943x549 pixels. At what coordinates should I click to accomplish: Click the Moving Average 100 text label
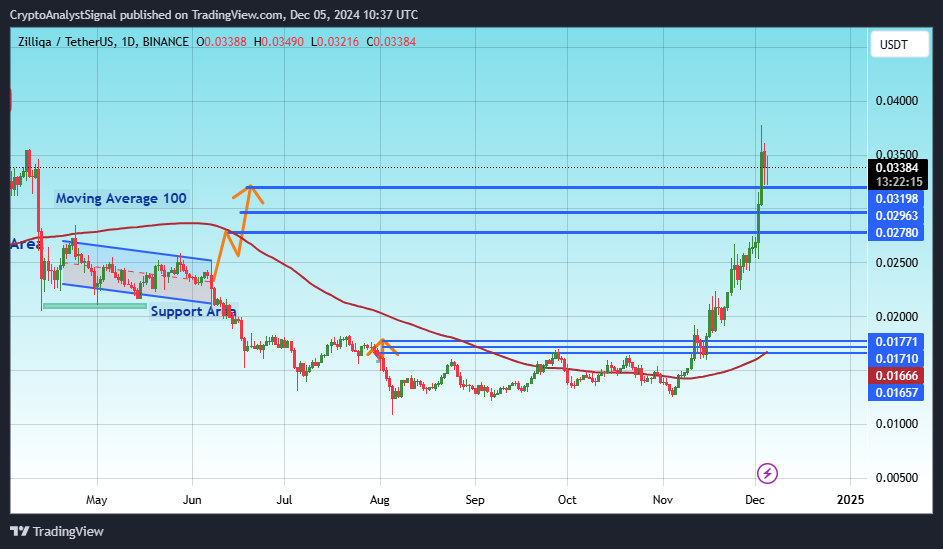tap(121, 198)
